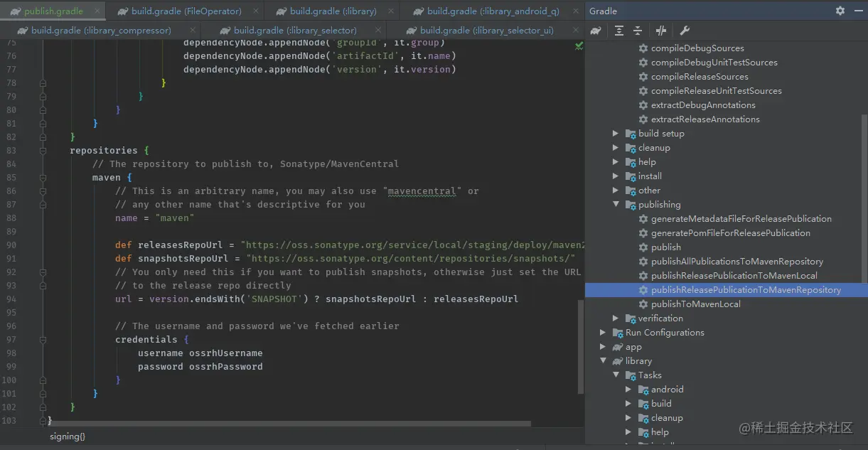
Task: Expand the android group under library Tasks
Action: pyautogui.click(x=628, y=390)
